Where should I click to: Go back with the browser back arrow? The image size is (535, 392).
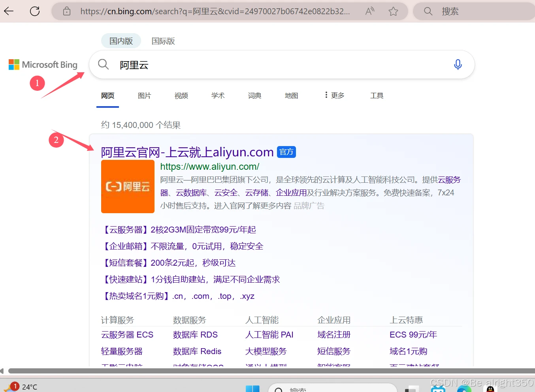(9, 11)
